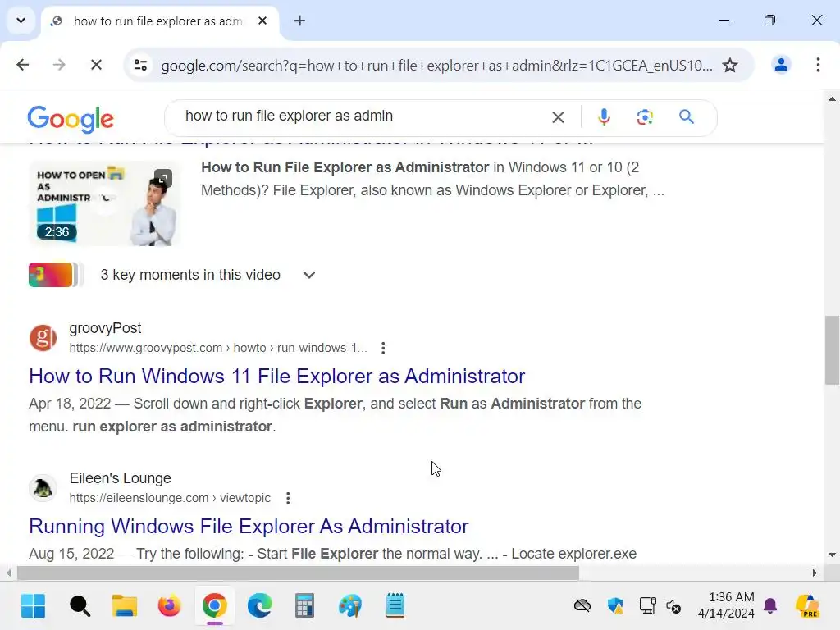Click the groovyPost site name

coord(105,328)
